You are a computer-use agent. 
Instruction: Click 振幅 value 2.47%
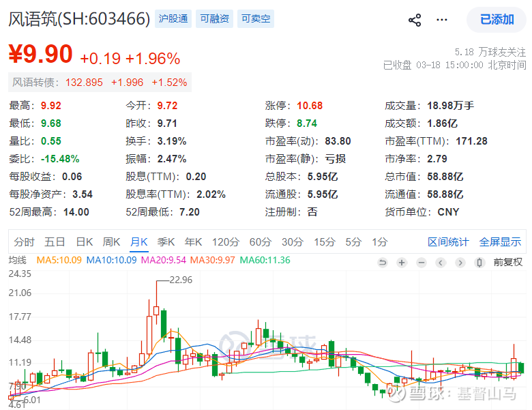[172, 158]
